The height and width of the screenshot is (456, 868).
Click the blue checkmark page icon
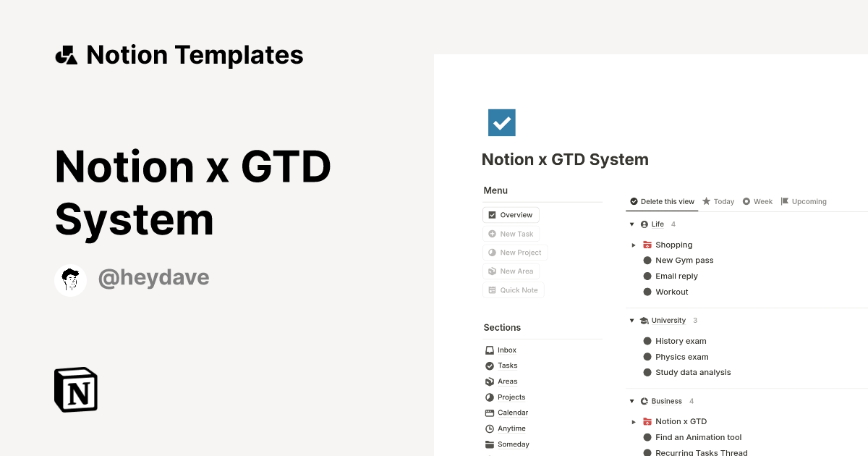501,122
